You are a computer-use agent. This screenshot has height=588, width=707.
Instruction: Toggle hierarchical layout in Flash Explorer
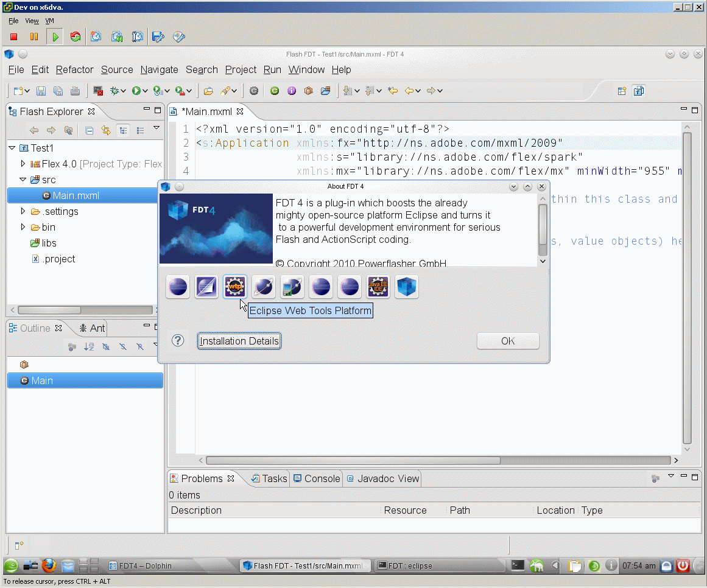coord(123,131)
